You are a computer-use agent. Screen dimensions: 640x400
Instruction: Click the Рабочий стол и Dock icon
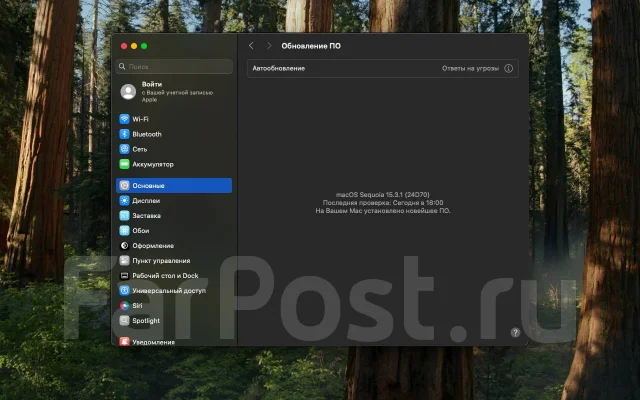(x=124, y=276)
